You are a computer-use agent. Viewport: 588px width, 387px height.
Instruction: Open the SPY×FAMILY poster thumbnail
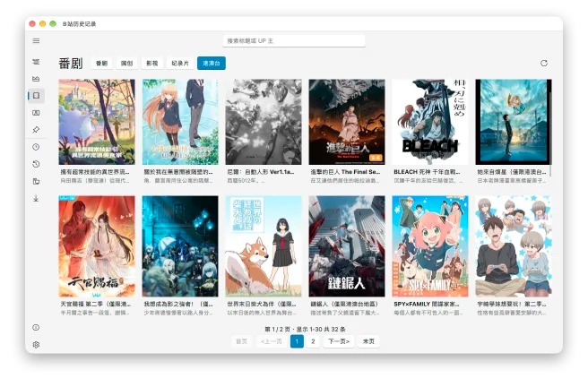click(430, 246)
